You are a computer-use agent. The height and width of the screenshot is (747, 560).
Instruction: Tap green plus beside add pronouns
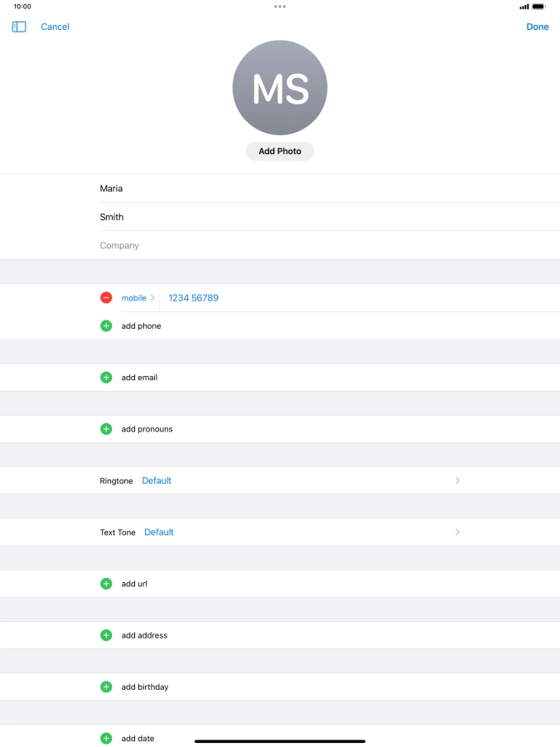click(106, 429)
